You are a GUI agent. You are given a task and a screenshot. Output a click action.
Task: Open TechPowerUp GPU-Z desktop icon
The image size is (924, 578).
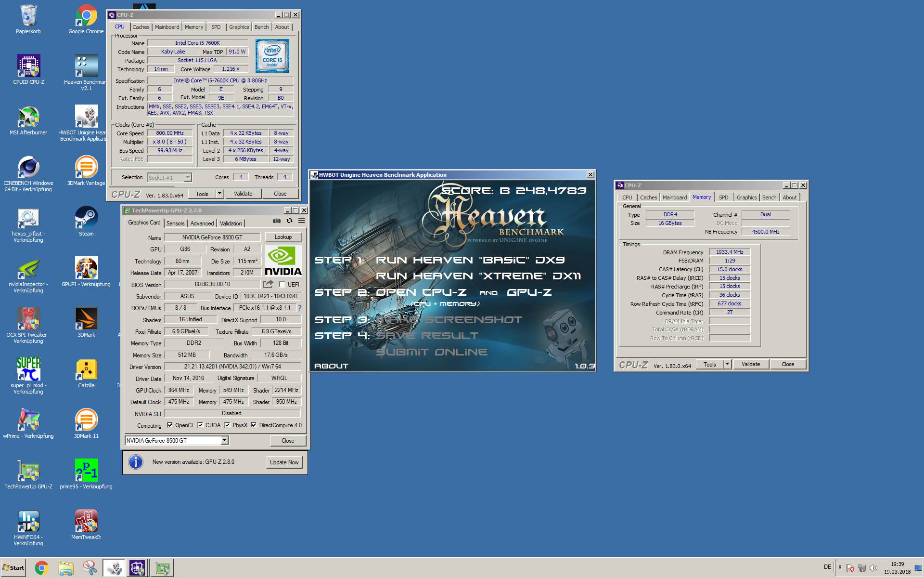click(x=28, y=471)
